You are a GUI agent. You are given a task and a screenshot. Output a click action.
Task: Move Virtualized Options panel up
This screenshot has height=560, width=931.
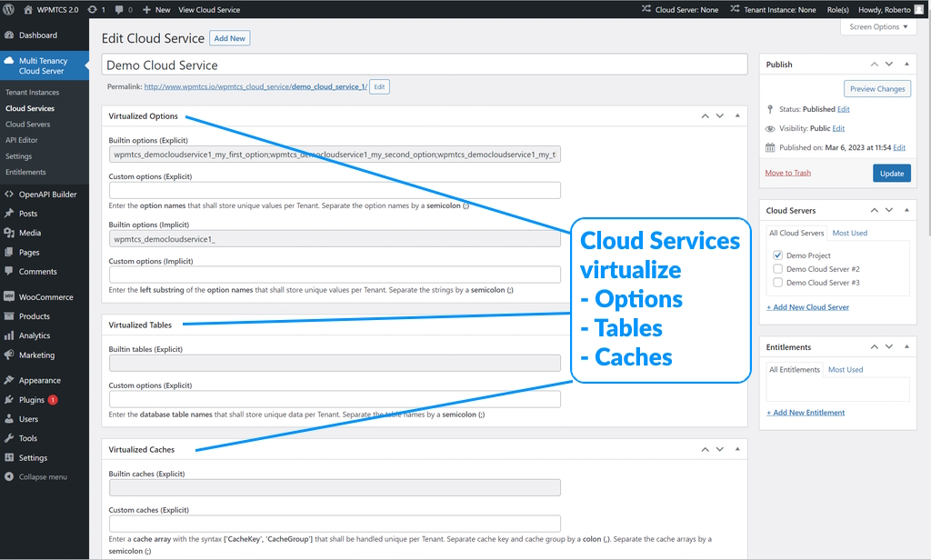click(x=705, y=115)
